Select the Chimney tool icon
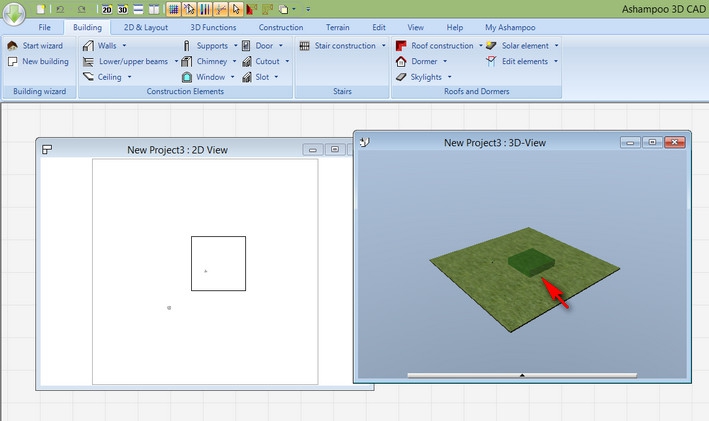The image size is (709, 421). [187, 61]
